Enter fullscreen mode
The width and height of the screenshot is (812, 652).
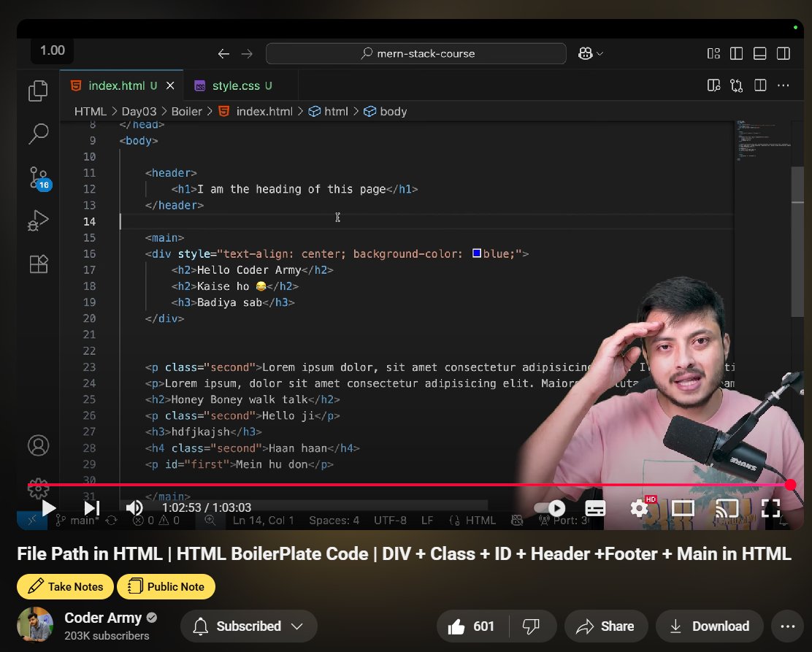[x=770, y=508]
